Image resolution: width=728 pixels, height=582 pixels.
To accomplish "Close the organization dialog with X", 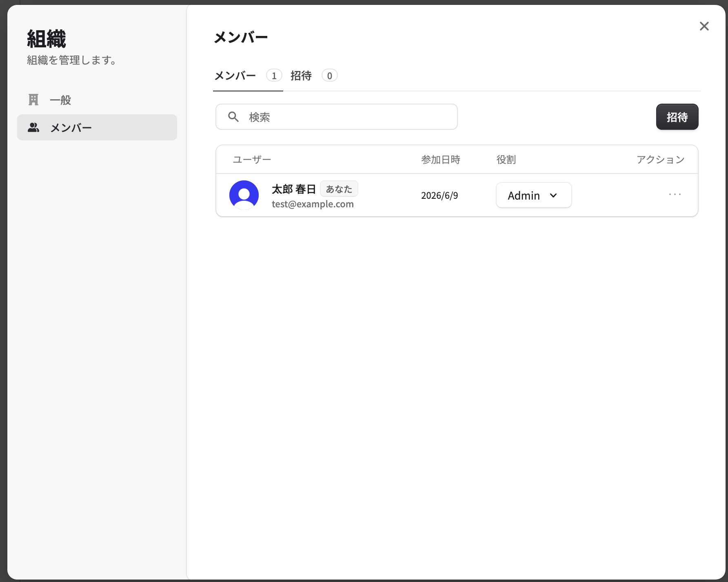I will point(704,26).
